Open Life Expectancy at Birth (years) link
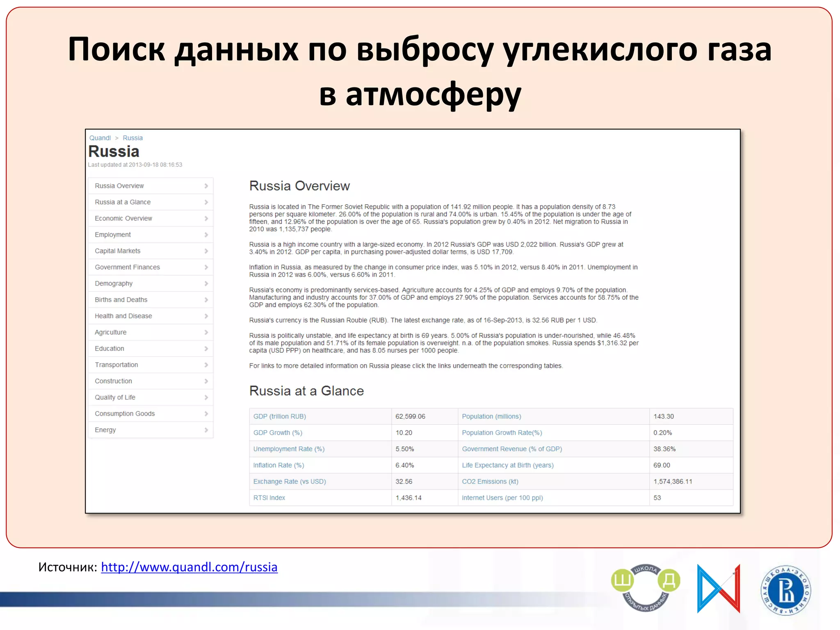This screenshot has height=630, width=840. [x=508, y=465]
